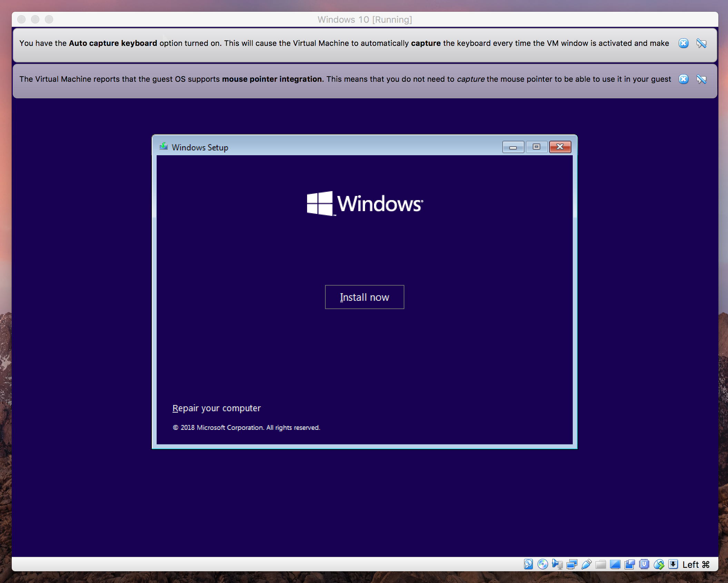Click the red close button of VM window
This screenshot has height=583, width=728.
click(21, 19)
